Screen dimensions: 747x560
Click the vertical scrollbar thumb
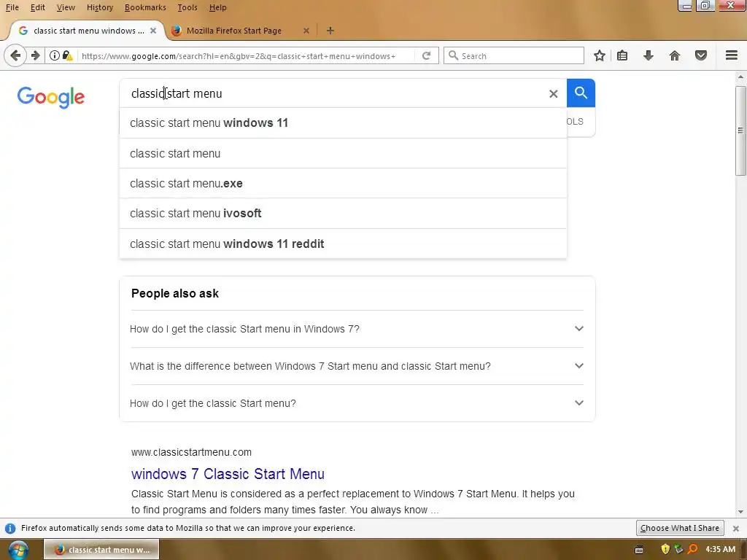740,131
